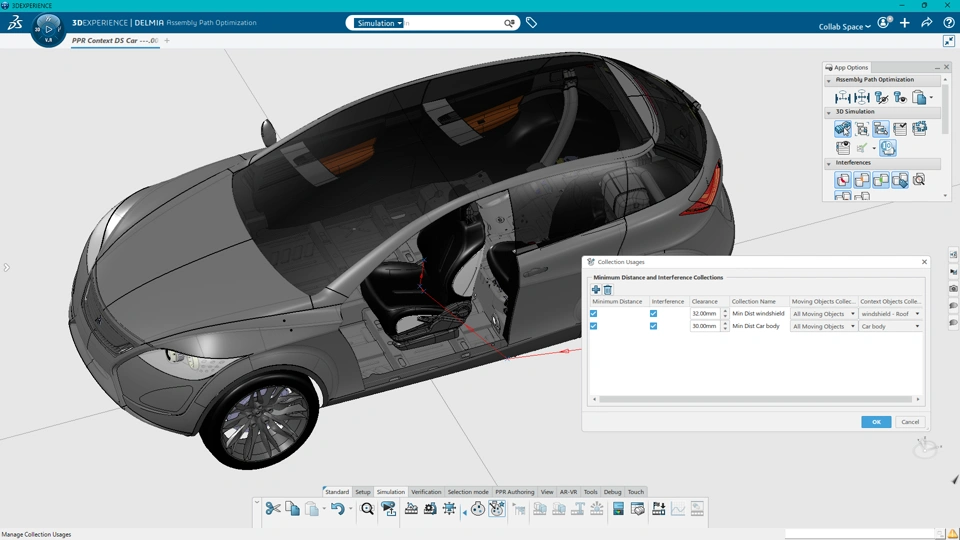Toggle Interference checkbox for Min Dist Car body
This screenshot has height=540, width=960.
pyautogui.click(x=653, y=326)
